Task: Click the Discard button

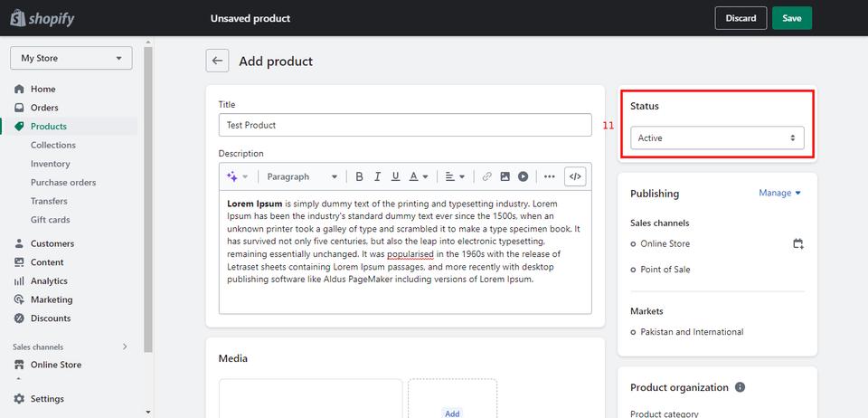Action: [741, 18]
